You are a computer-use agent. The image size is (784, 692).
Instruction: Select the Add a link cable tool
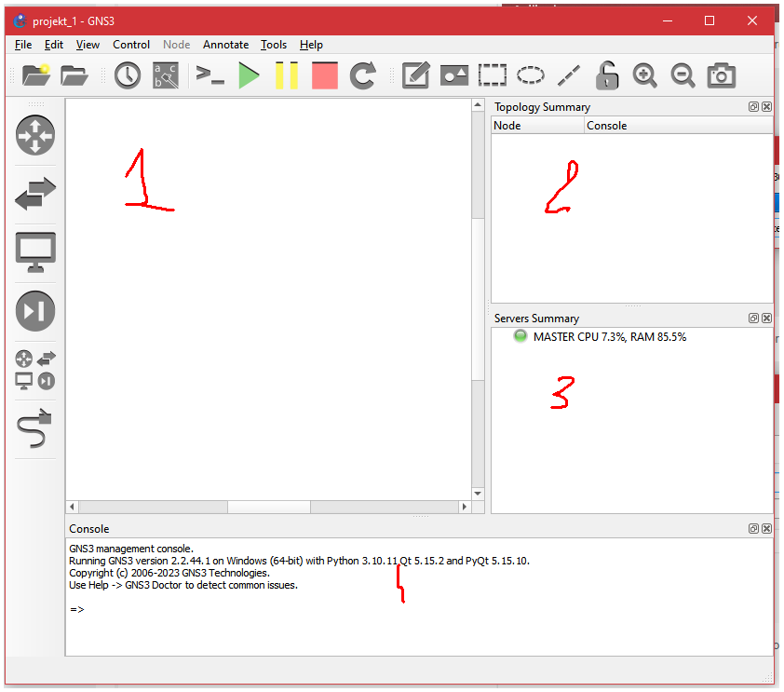point(35,429)
